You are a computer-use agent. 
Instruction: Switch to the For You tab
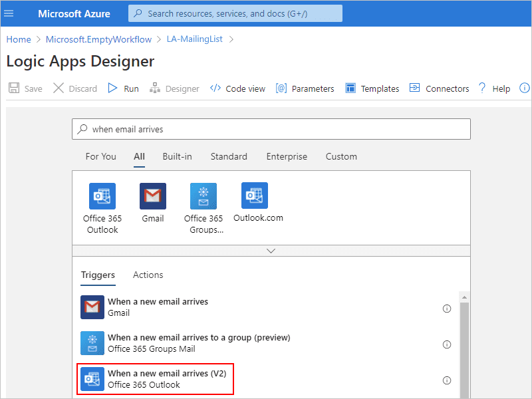(101, 156)
